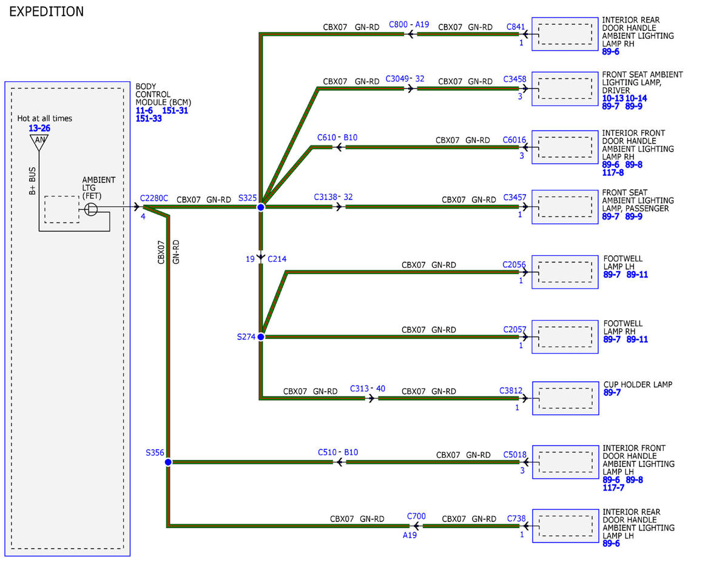Open the 10-13 reference for driver seat lamp

(613, 98)
